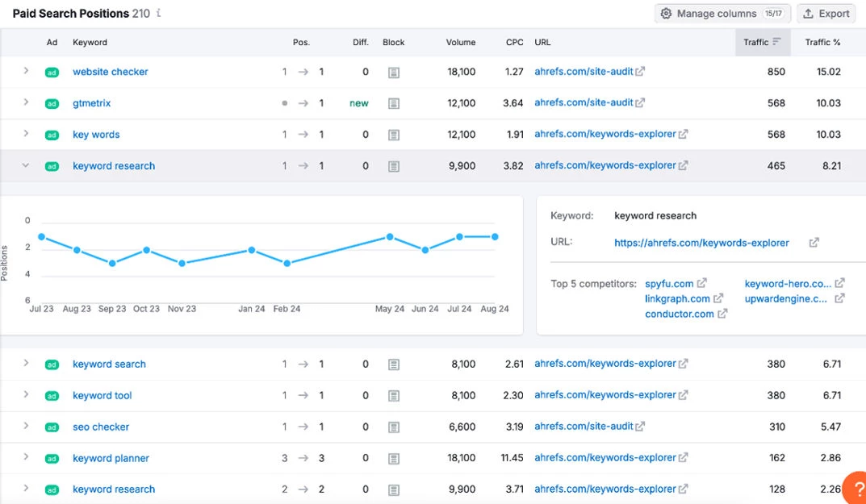Viewport: 866px width, 504px height.
Task: Sort by the Pos. column header
Action: (301, 42)
